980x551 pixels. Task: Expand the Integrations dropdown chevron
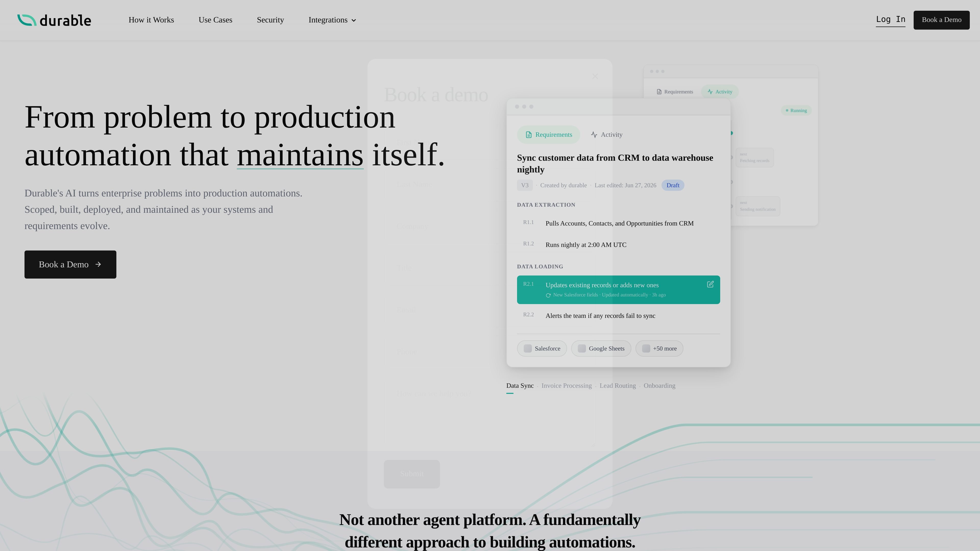[x=354, y=20]
